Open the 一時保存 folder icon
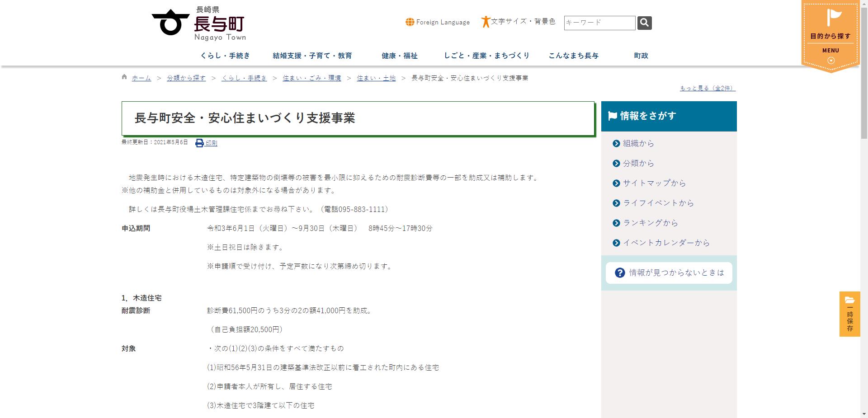 tap(850, 300)
